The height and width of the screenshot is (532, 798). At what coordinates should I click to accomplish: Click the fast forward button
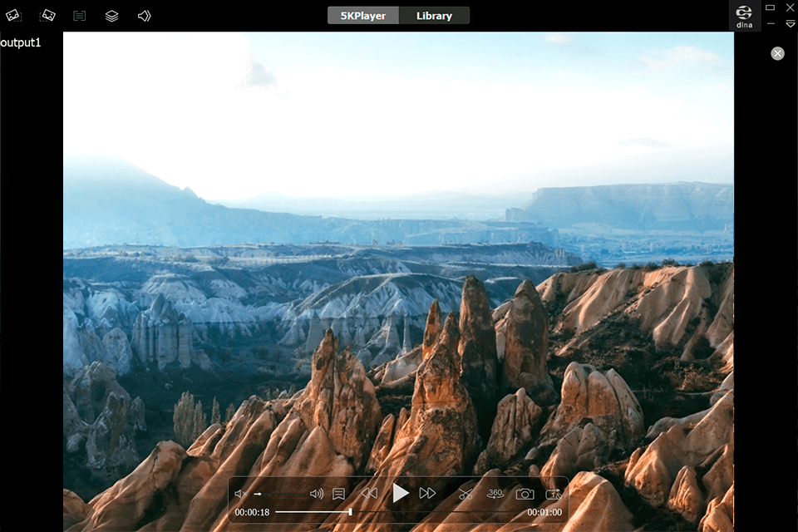[427, 494]
